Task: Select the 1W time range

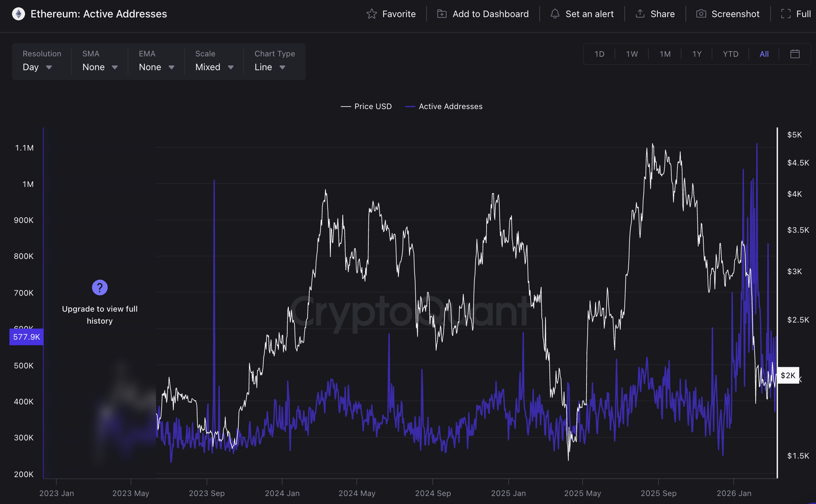Action: click(632, 54)
